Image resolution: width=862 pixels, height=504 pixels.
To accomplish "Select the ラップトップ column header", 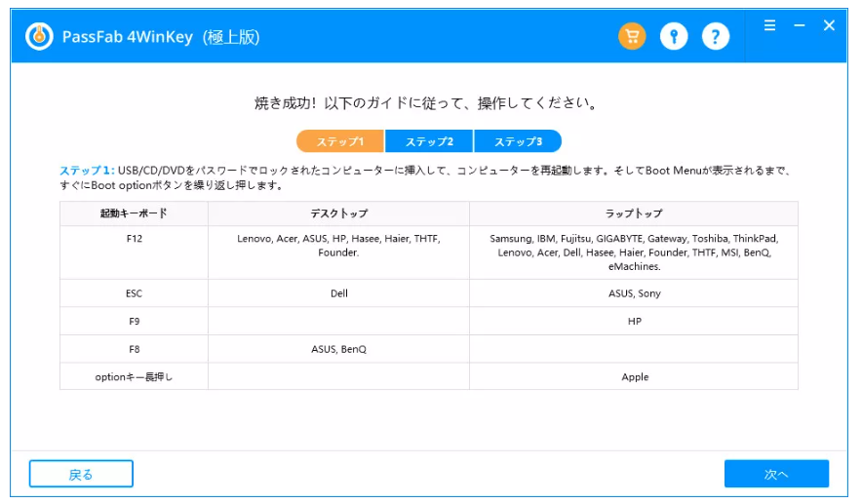I will click(634, 213).
